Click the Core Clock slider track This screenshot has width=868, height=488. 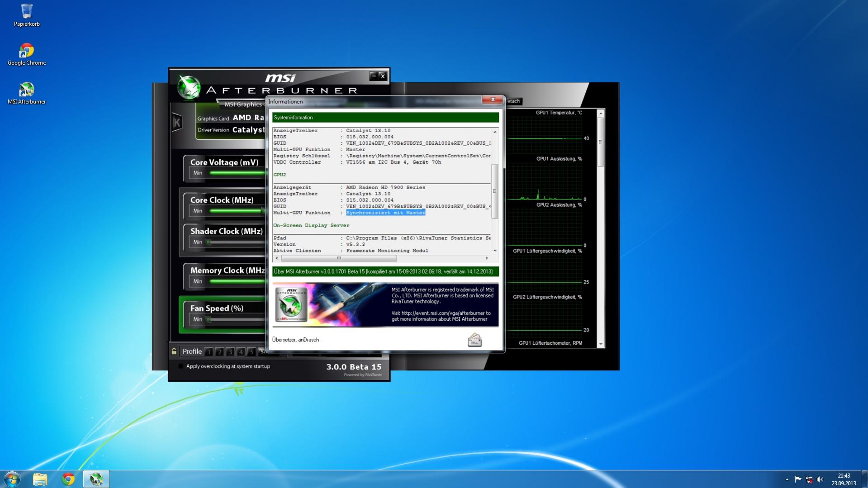click(237, 211)
